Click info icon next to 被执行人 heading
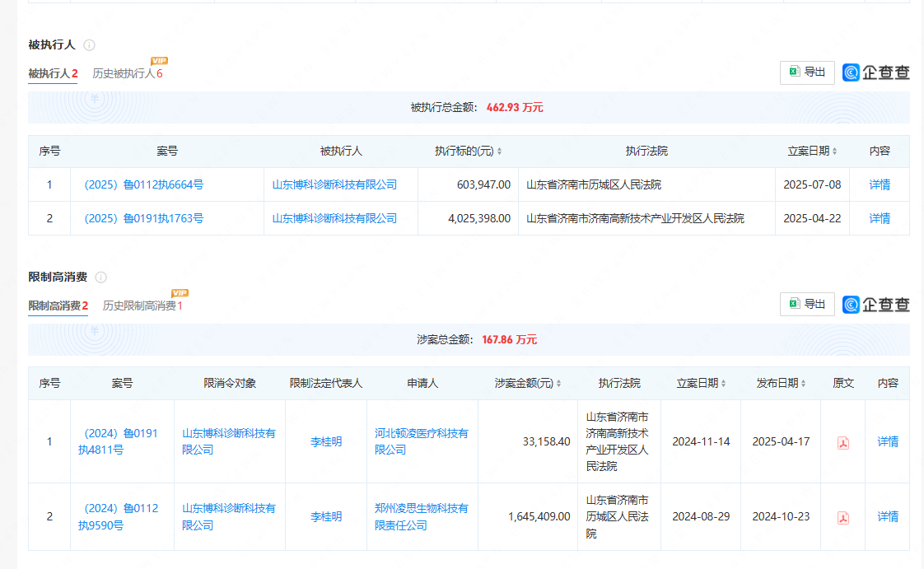Image resolution: width=924 pixels, height=569 pixels. pyautogui.click(x=89, y=45)
